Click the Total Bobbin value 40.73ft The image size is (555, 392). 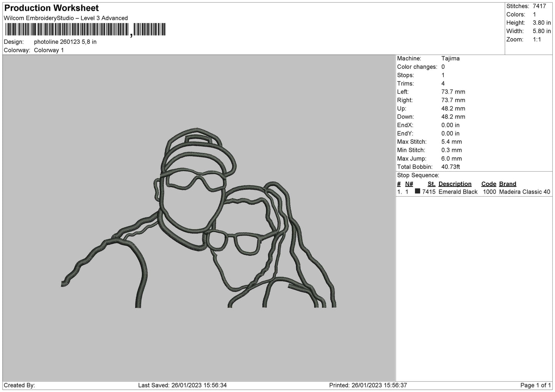[x=451, y=167]
